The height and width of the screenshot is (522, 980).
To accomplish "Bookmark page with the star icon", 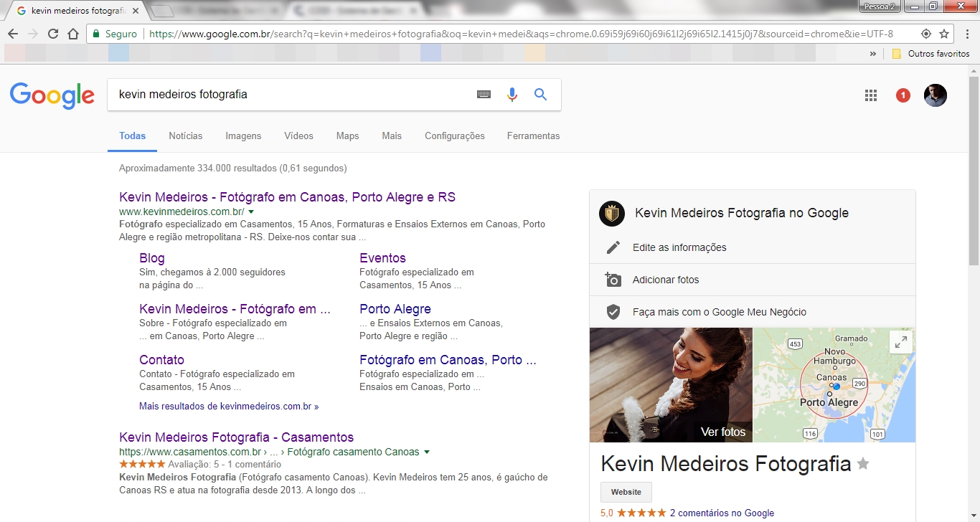I will (944, 34).
